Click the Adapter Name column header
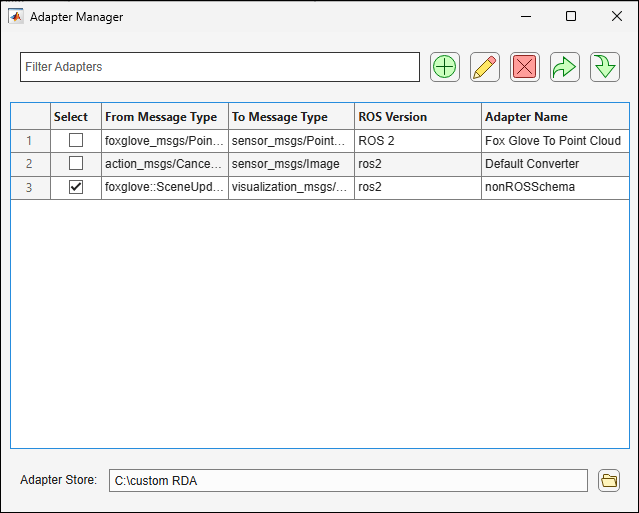The height and width of the screenshot is (513, 639). point(555,117)
